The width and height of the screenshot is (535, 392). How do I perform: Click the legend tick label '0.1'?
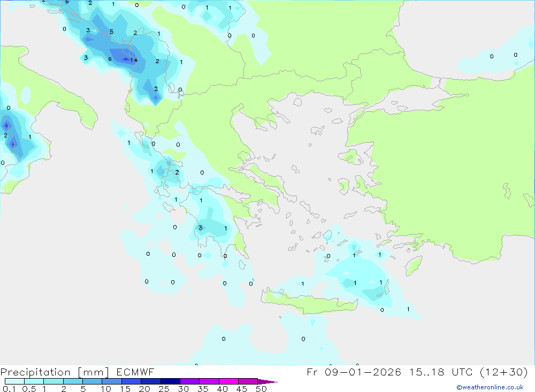(9, 389)
